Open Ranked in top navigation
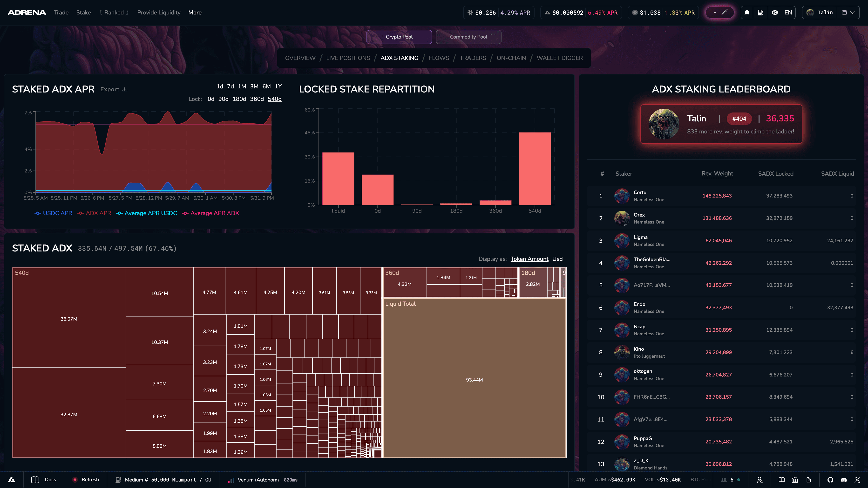This screenshot has height=488, width=868. tap(114, 13)
